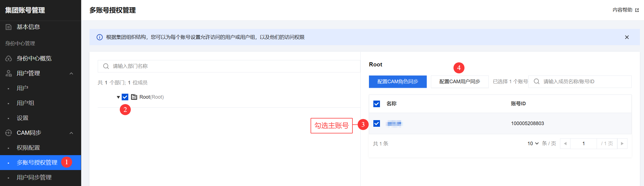Image resolution: width=644 pixels, height=186 pixels.
Task: Click the 基本信息 document icon in sidebar
Action: 9,27
